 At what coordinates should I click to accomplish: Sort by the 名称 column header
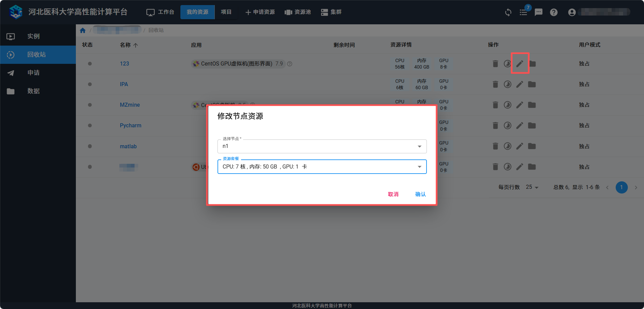pos(125,45)
